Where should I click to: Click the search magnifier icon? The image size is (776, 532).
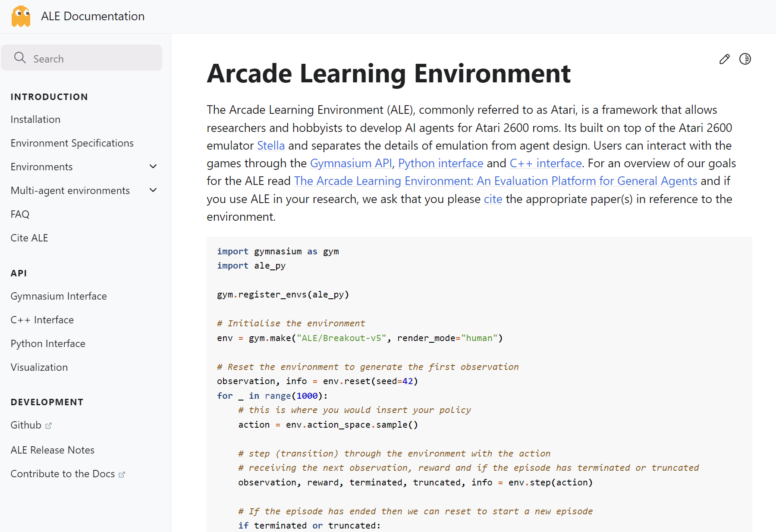point(20,58)
